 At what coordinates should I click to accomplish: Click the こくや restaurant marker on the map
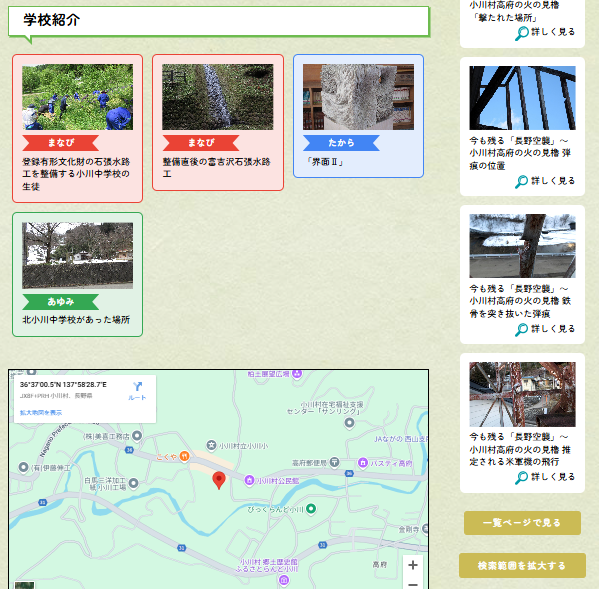pyautogui.click(x=185, y=456)
